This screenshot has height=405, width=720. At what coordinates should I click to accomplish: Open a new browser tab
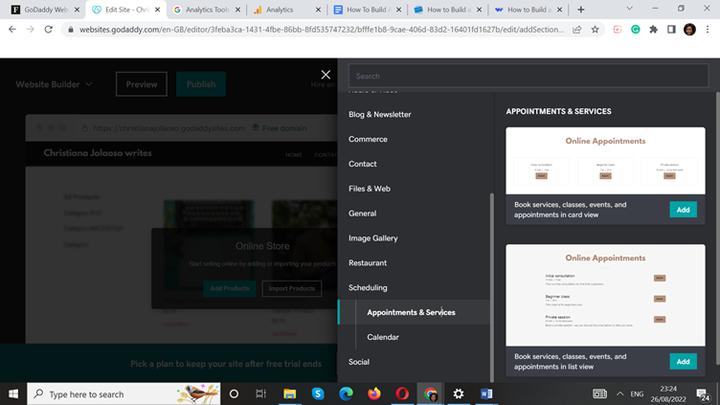[581, 9]
